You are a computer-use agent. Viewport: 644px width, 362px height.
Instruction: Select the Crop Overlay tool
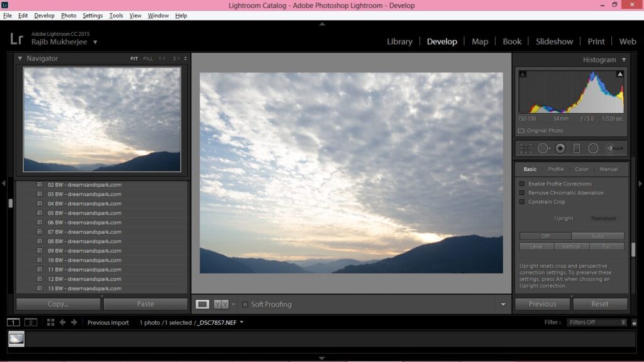(526, 148)
